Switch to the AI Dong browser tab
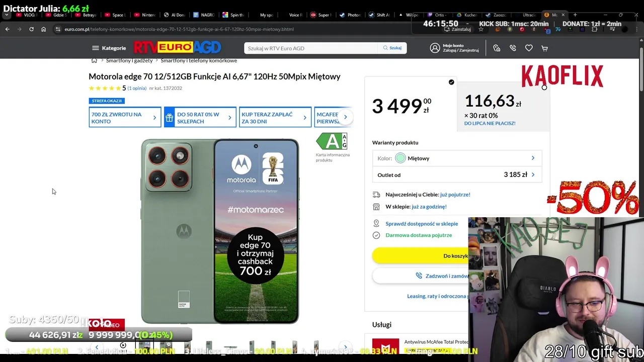This screenshot has width=644, height=362. point(175,15)
